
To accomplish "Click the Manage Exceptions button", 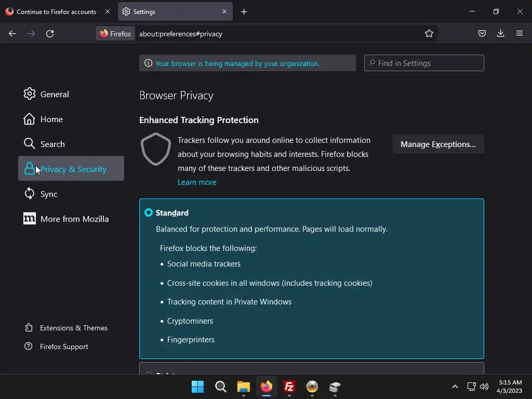I will pyautogui.click(x=438, y=144).
